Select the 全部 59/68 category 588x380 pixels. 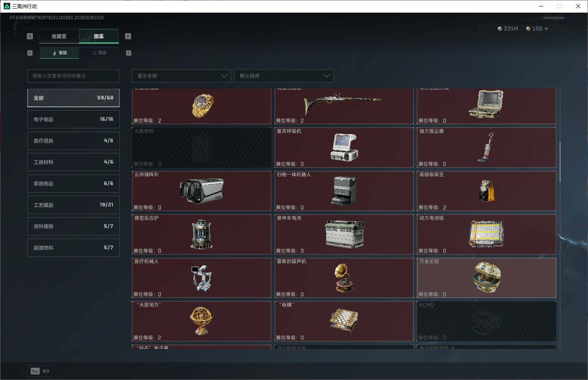point(73,98)
